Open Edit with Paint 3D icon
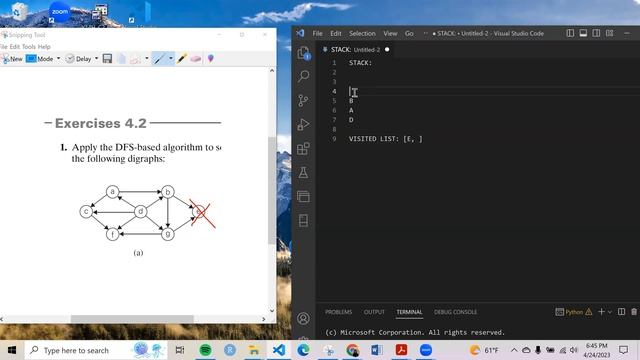The image size is (640, 360). pyautogui.click(x=211, y=59)
